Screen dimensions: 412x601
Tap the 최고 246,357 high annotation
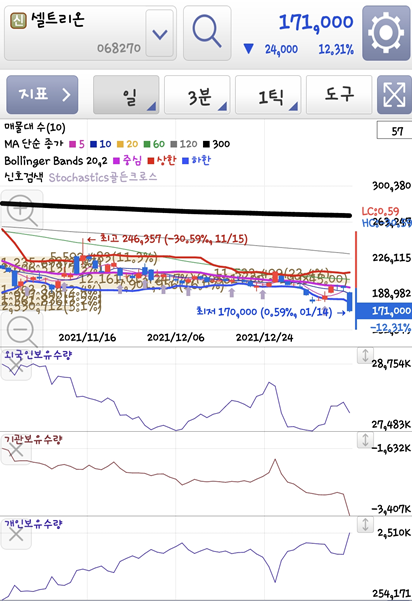(167, 239)
